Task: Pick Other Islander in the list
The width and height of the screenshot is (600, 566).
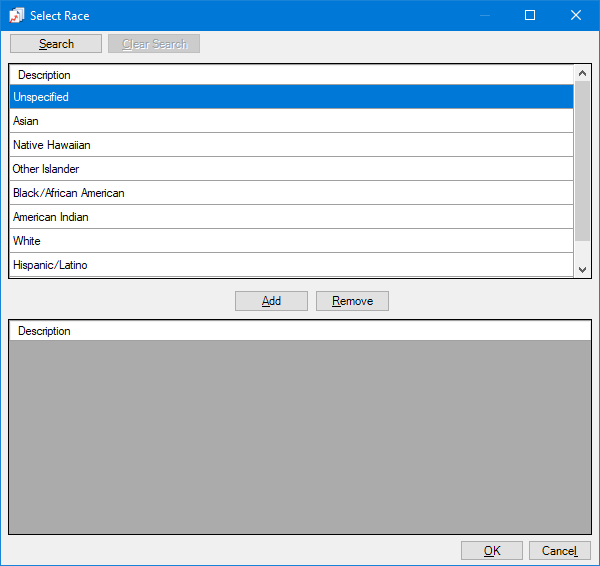Action: point(290,169)
